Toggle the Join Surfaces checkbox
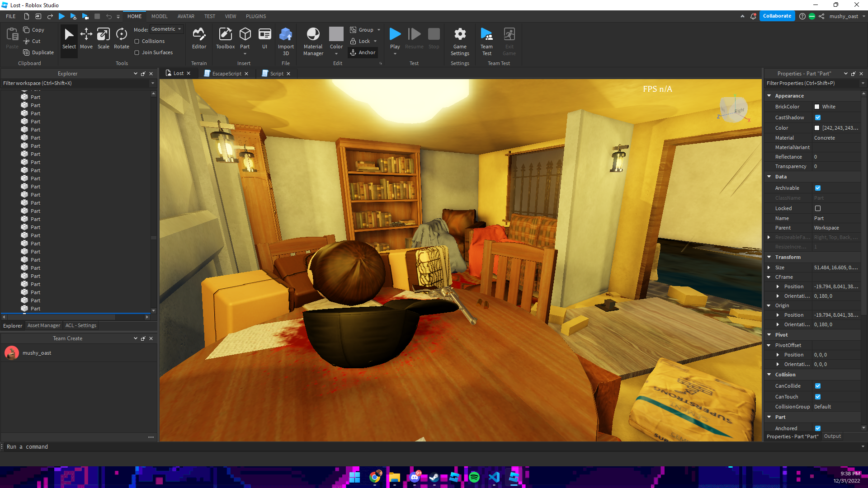 [137, 52]
